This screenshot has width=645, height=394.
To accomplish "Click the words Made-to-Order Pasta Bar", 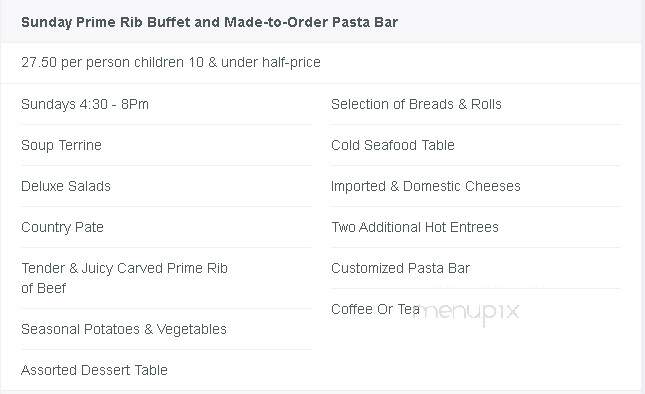I will coord(311,22).
